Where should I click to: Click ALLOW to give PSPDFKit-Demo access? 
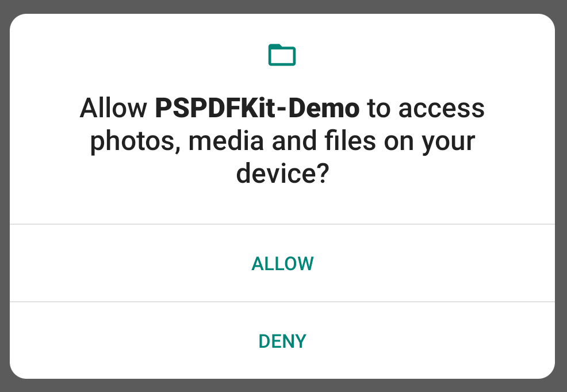[282, 263]
